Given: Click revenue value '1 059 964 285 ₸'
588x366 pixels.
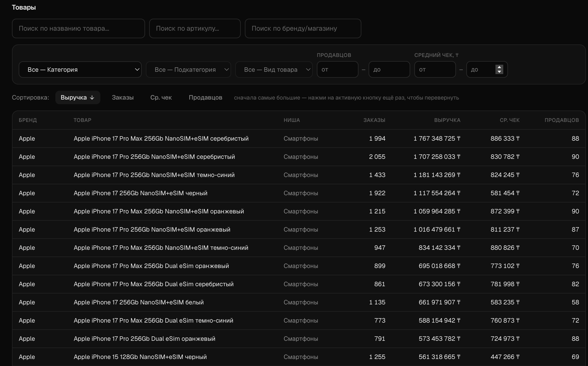Looking at the screenshot, I should (x=437, y=211).
